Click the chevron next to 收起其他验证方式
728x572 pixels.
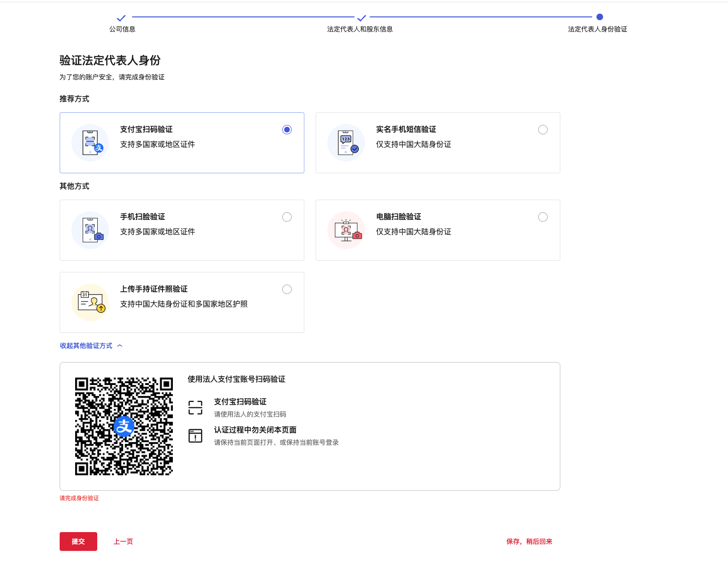click(120, 346)
